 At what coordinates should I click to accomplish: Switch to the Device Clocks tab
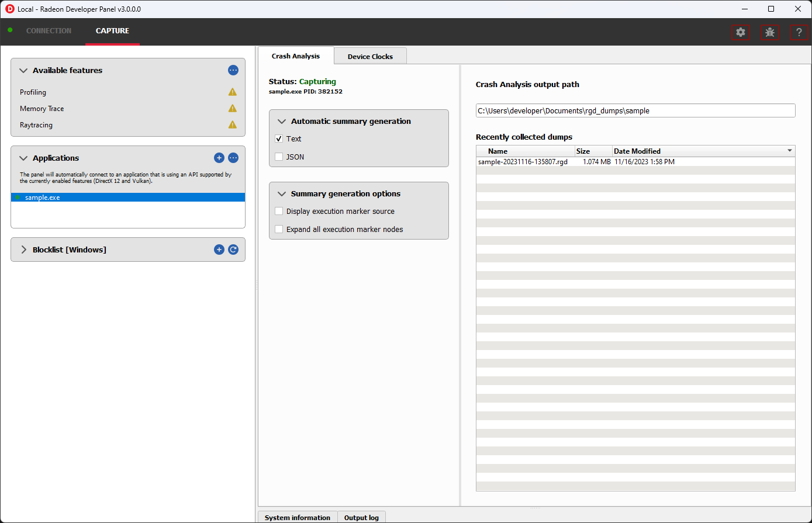pos(370,57)
